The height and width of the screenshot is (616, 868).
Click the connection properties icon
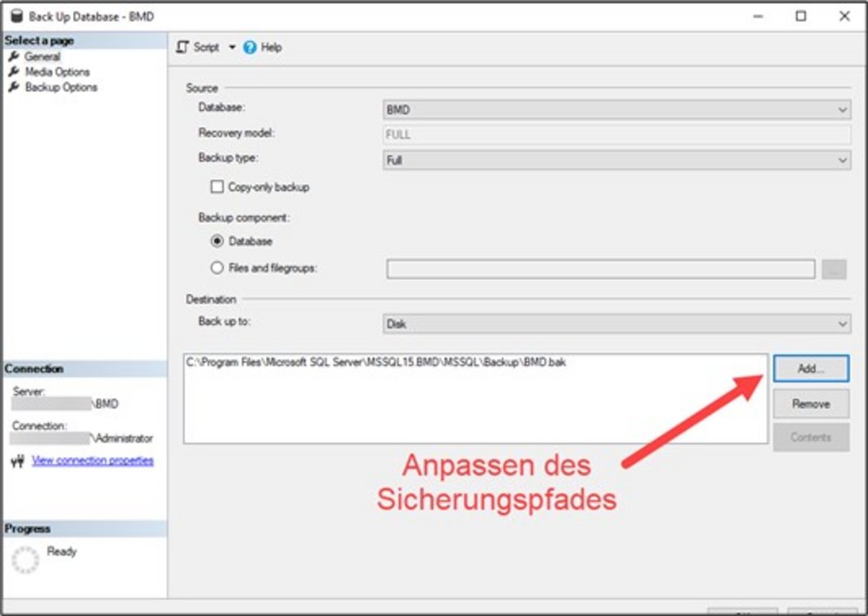pos(16,461)
